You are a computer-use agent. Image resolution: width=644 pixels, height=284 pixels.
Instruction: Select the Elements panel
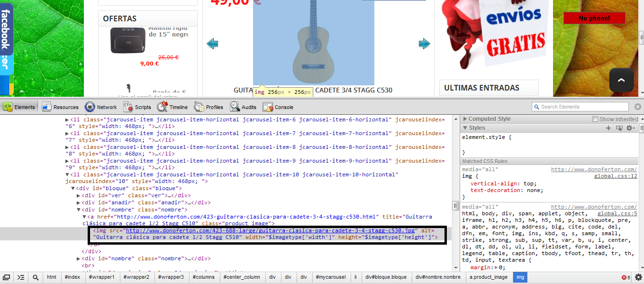pos(19,107)
